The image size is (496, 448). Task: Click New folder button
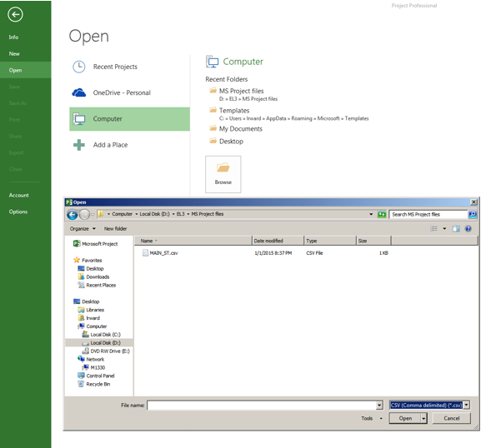pyautogui.click(x=116, y=229)
